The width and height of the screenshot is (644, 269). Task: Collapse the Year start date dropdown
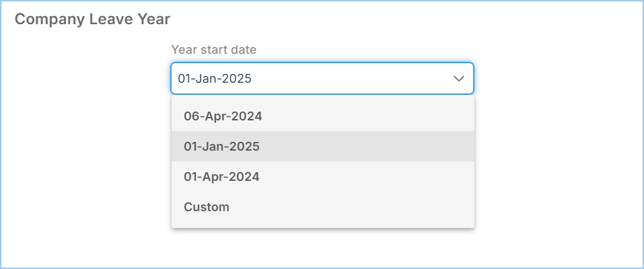pyautogui.click(x=459, y=79)
